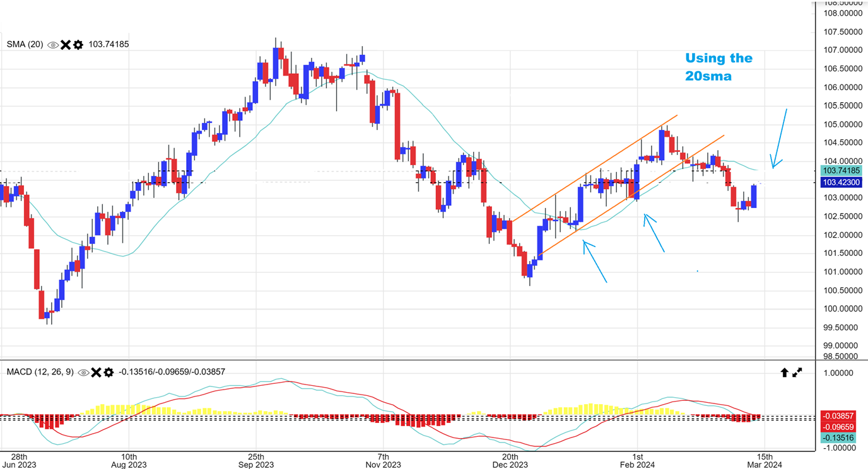The image size is (868, 469).
Task: Click the 100.50000 price axis label
Action: click(844, 291)
